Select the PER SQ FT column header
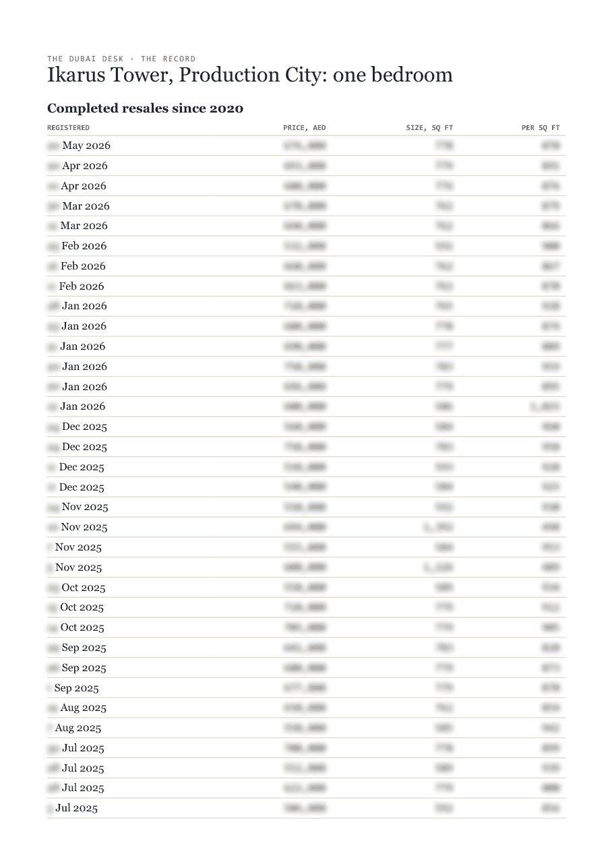 [x=541, y=127]
